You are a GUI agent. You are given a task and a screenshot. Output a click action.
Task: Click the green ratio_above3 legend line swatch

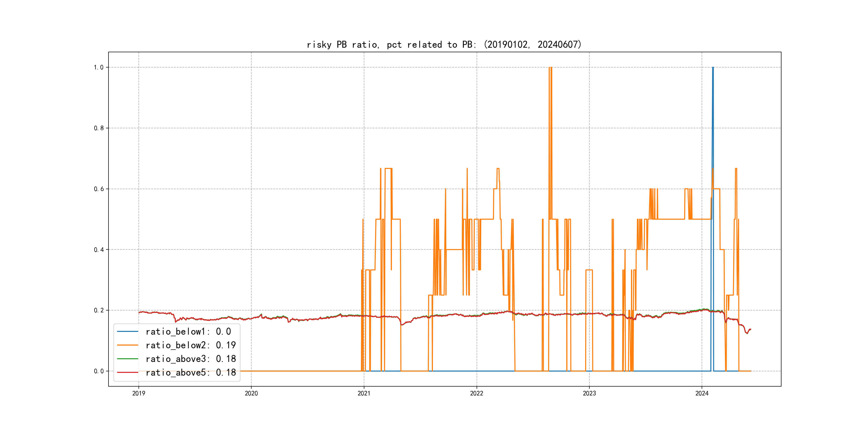(x=127, y=359)
